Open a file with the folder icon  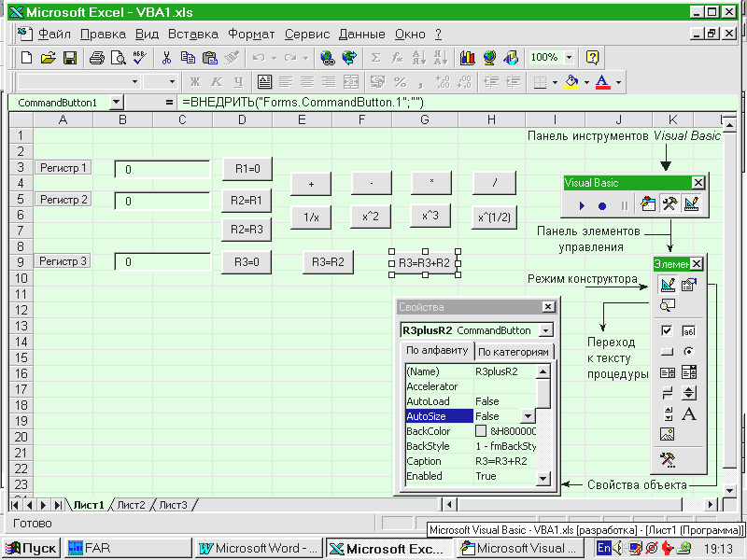49,58
